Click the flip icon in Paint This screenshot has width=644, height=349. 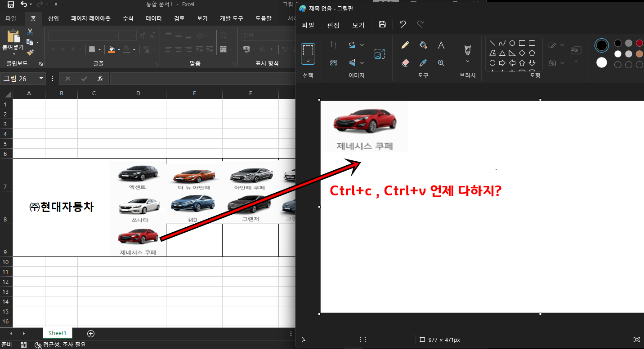(x=352, y=63)
